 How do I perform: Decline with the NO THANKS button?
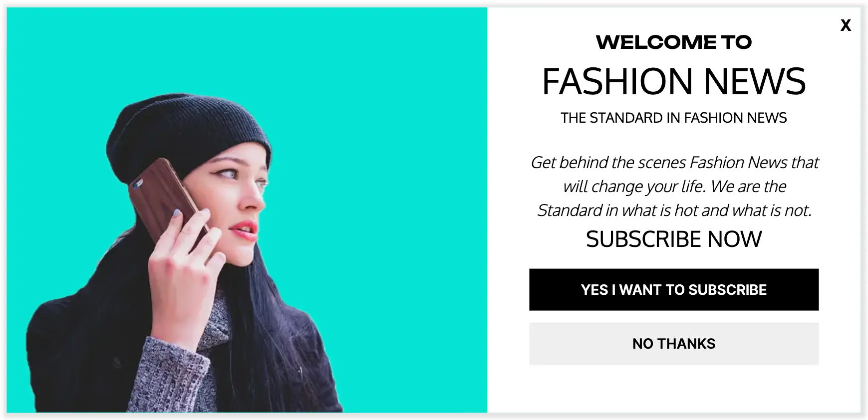(x=673, y=344)
